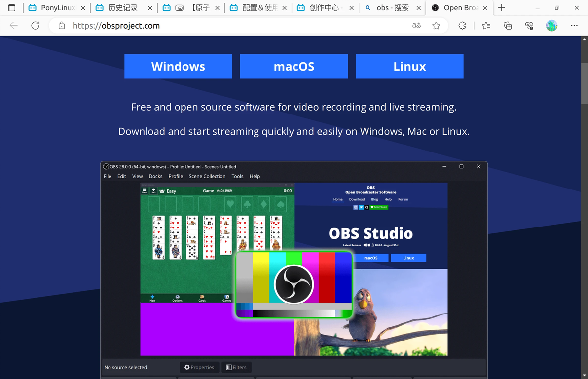Go back with the browser arrow
The height and width of the screenshot is (379, 588).
(x=14, y=26)
